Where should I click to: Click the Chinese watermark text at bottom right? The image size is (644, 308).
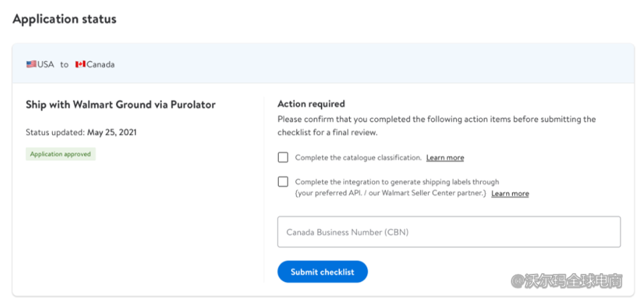click(574, 281)
